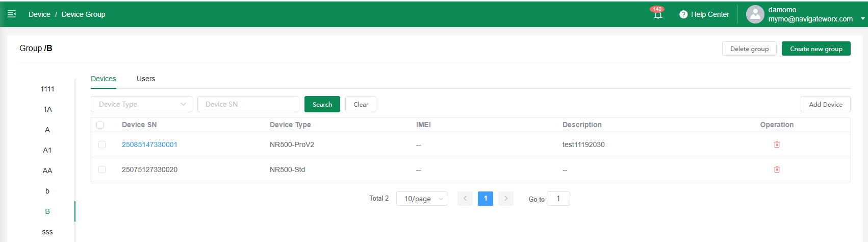868x242 pixels.
Task: Check the box for device 25085147330001
Action: click(x=102, y=144)
